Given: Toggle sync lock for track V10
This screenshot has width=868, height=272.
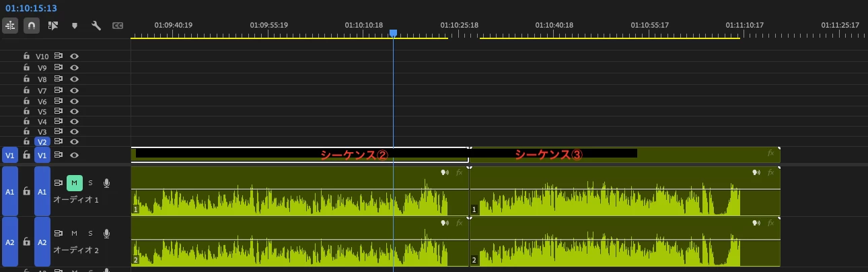Looking at the screenshot, I should (x=59, y=57).
